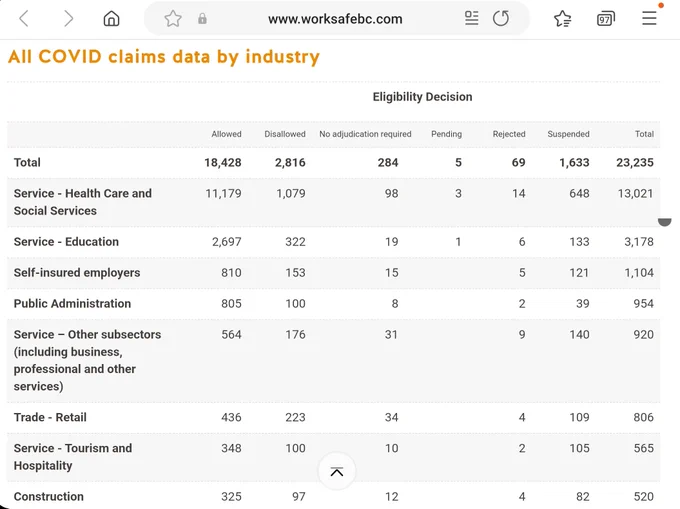Click the www.worksafebc.com address field
This screenshot has width=680, height=509.
point(335,19)
